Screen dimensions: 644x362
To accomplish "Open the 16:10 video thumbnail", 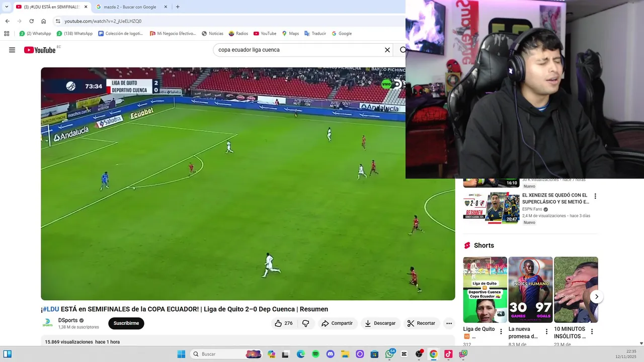I will pyautogui.click(x=492, y=183).
